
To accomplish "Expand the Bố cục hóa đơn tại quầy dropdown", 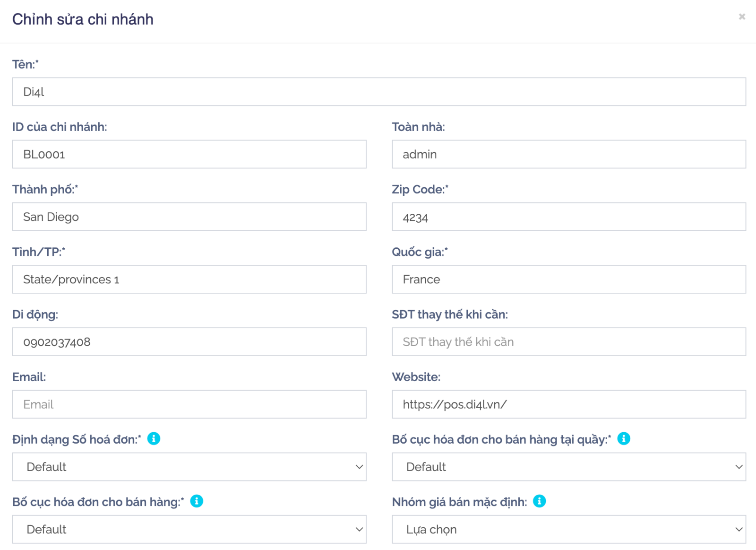I will [x=568, y=467].
